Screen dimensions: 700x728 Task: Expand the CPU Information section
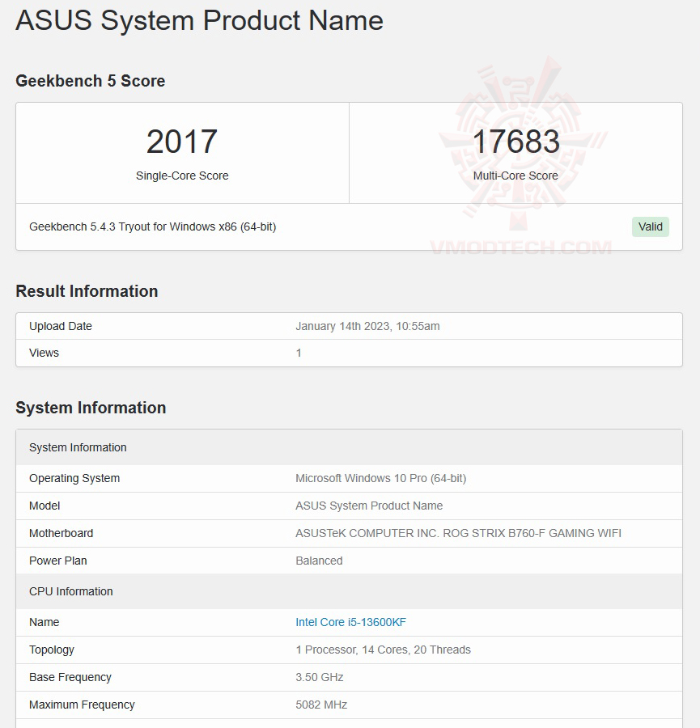pos(70,591)
